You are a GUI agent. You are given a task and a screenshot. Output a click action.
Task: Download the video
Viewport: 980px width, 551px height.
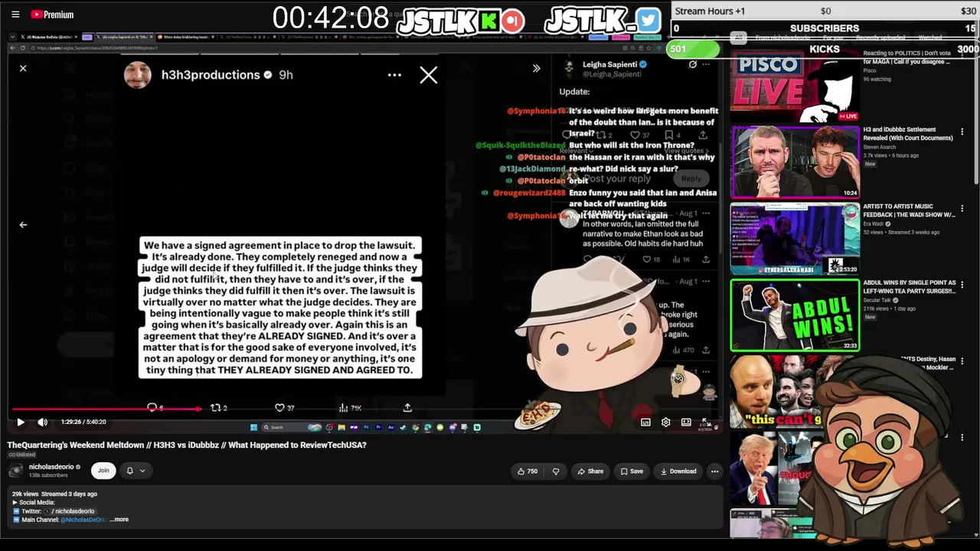tap(678, 471)
